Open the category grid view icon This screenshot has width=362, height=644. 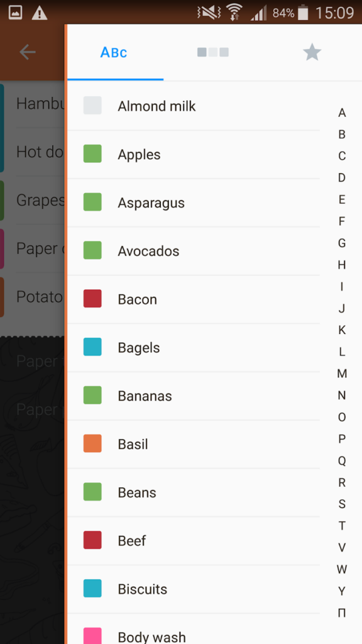point(213,52)
